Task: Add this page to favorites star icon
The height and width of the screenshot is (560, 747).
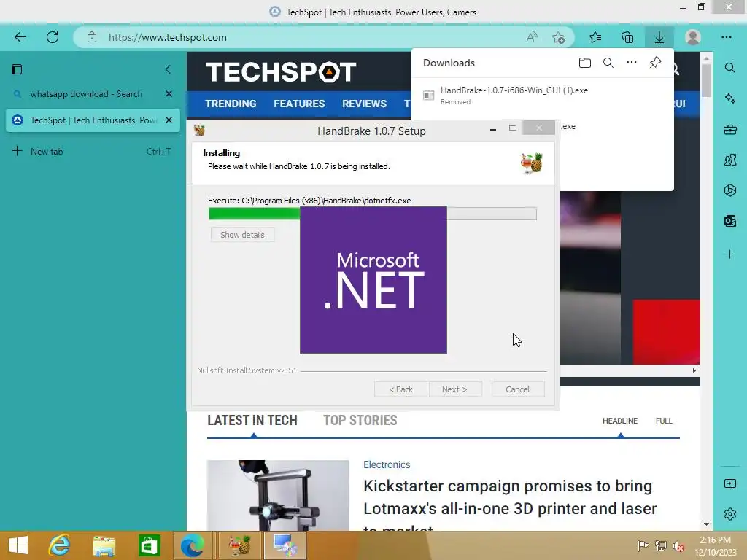Action: click(559, 37)
